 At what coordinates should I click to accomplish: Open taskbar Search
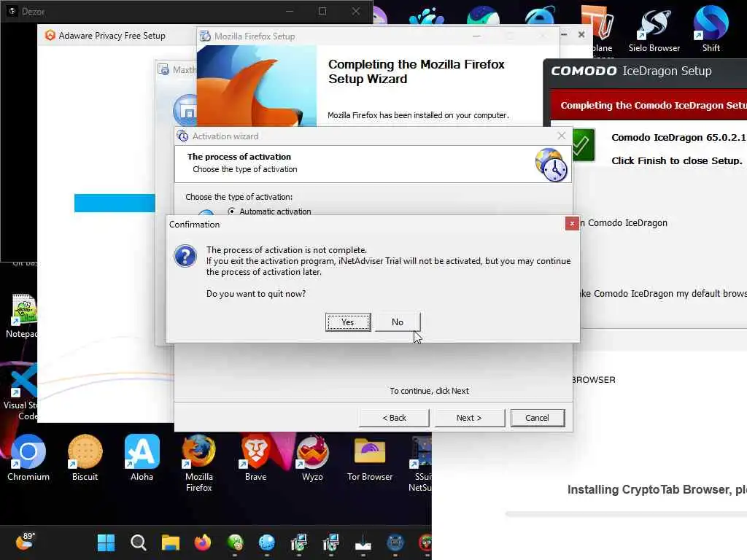pyautogui.click(x=138, y=542)
